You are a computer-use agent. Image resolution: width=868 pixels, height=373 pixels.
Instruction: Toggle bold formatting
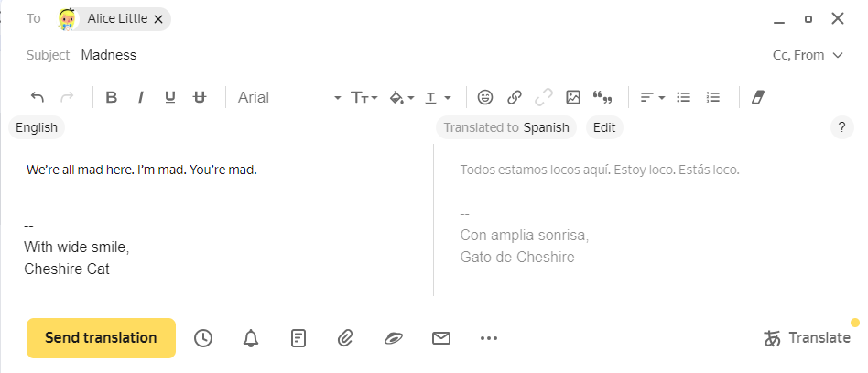(x=112, y=97)
